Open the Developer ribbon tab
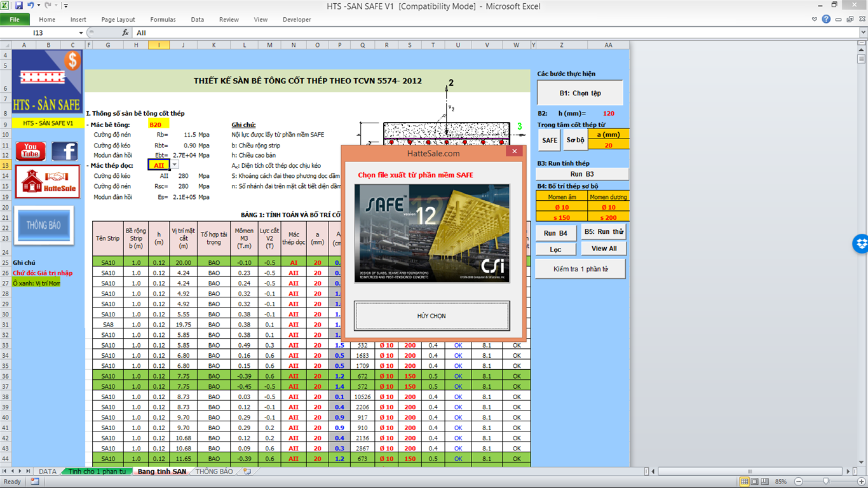This screenshot has width=868, height=488. click(297, 20)
